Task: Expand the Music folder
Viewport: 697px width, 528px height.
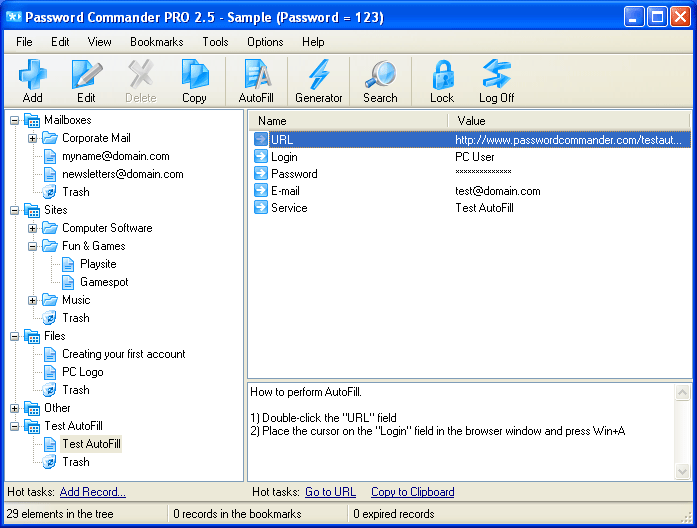Action: [32, 300]
